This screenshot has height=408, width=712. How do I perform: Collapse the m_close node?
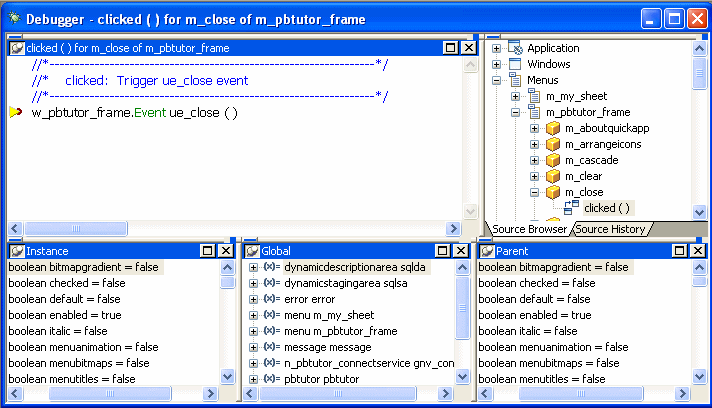coord(534,192)
